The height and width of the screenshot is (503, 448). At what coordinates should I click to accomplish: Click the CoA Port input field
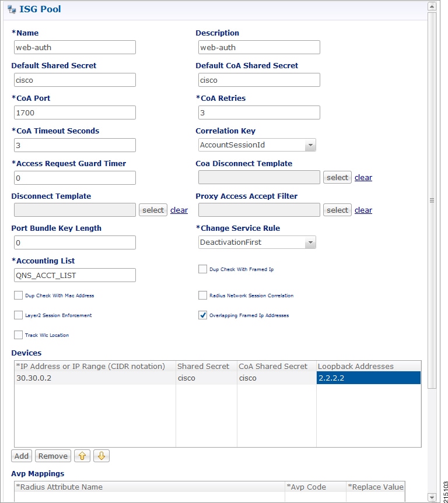[x=75, y=112]
